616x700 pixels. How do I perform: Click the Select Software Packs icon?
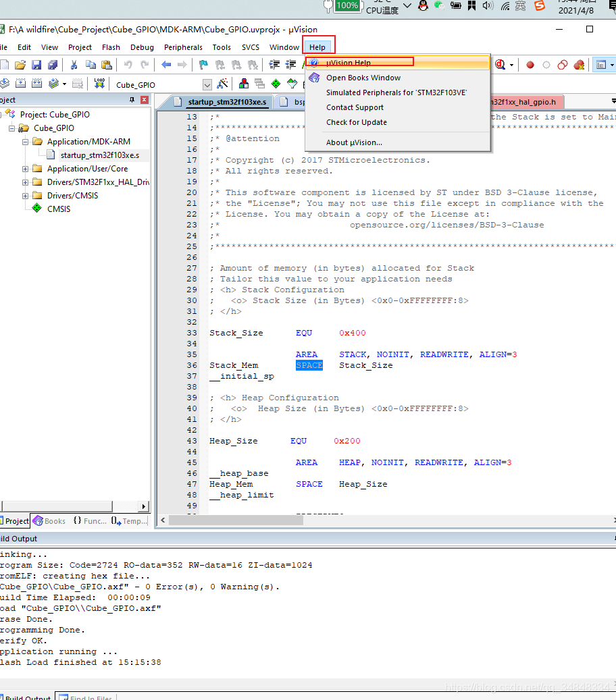point(292,84)
